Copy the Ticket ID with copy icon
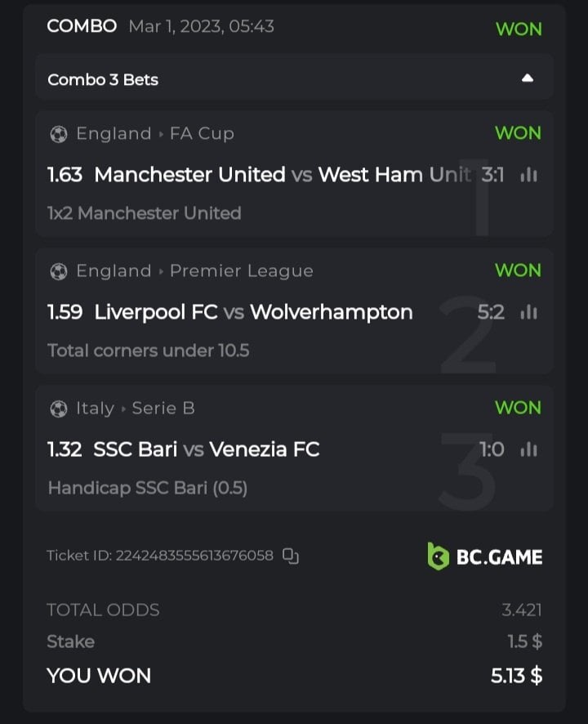588x724 pixels. 291,556
